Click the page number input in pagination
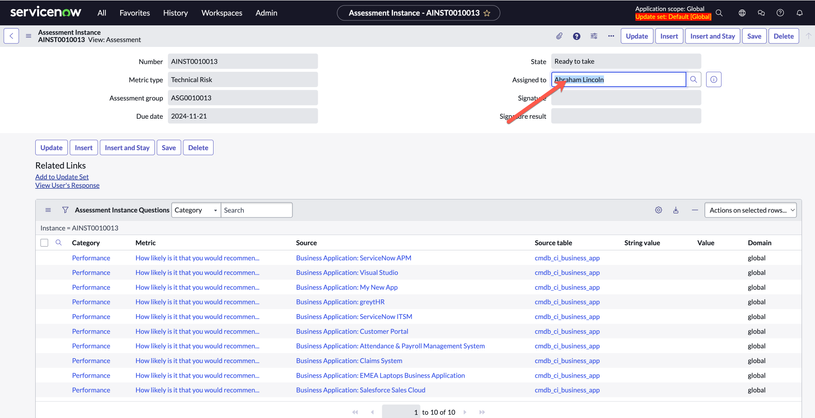 pyautogui.click(x=401, y=412)
